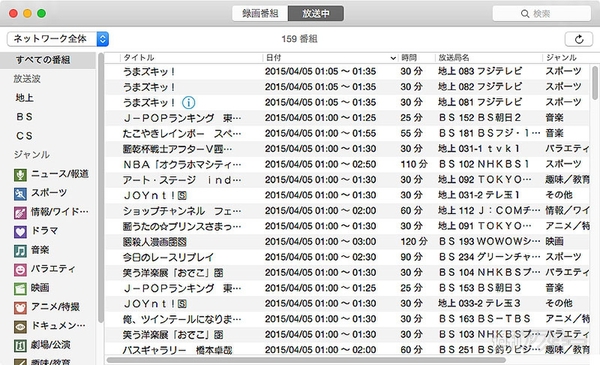Select ＢＳ broadcast wave

point(24,117)
